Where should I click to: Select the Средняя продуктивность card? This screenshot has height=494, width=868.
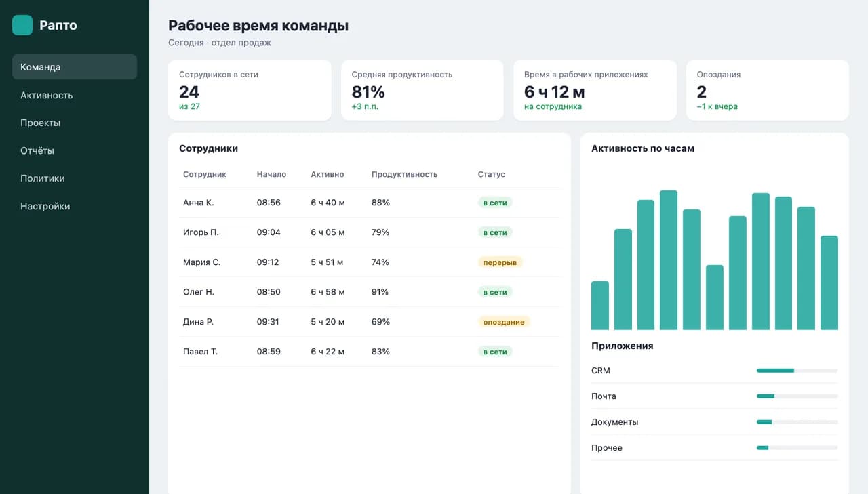click(x=422, y=90)
